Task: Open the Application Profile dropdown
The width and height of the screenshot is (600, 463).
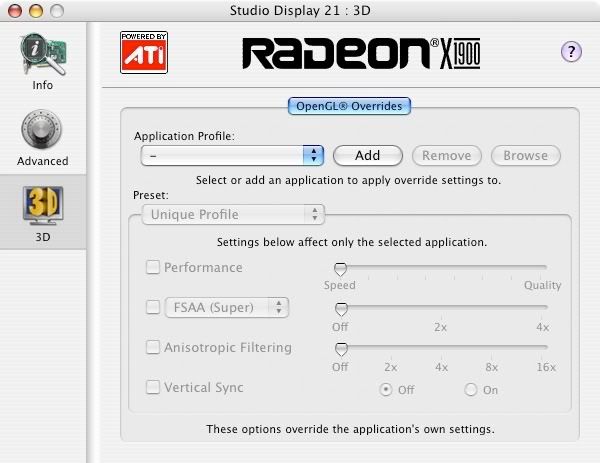Action: [232, 155]
